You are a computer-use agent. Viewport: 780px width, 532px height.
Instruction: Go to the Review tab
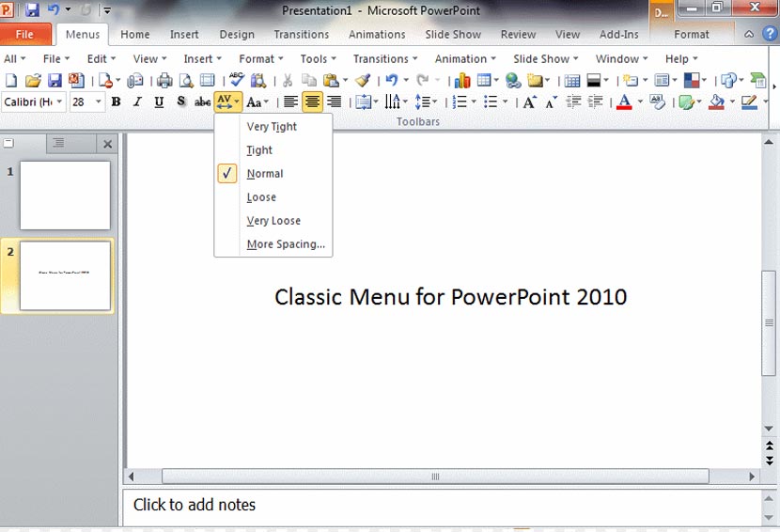pyautogui.click(x=518, y=35)
